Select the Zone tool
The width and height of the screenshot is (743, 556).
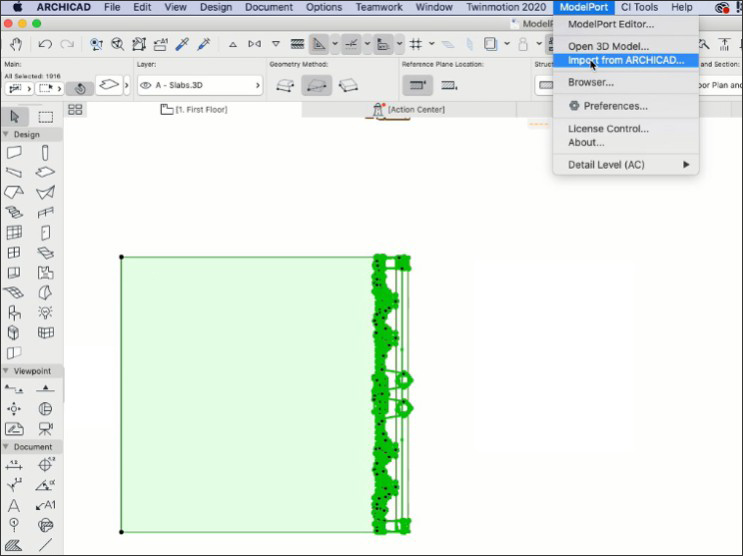45,273
